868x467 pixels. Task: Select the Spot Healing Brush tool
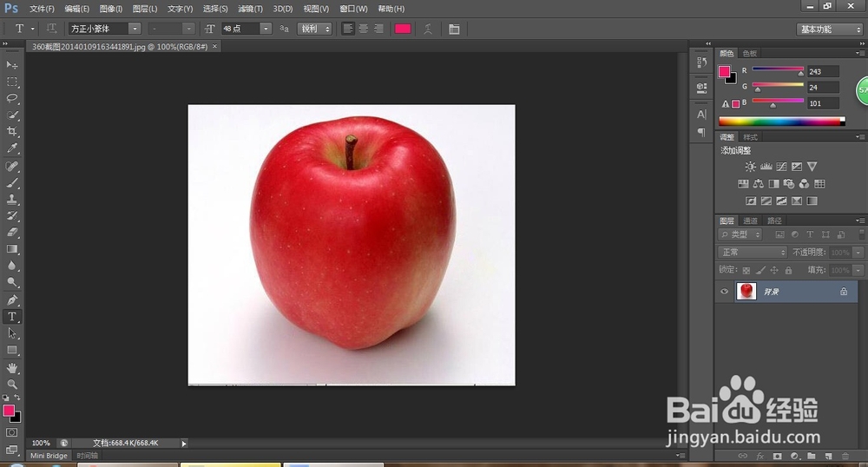pos(11,166)
